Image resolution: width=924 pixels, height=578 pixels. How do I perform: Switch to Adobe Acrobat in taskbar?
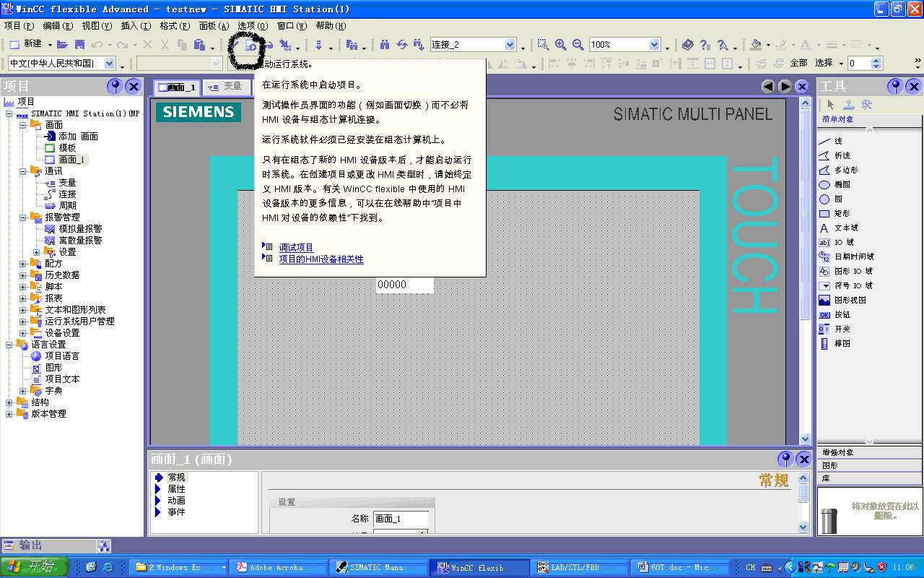coord(279,568)
